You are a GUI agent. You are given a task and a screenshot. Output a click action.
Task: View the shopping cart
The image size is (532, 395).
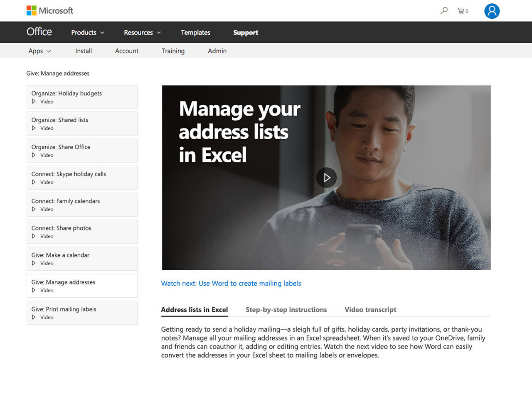[x=462, y=11]
